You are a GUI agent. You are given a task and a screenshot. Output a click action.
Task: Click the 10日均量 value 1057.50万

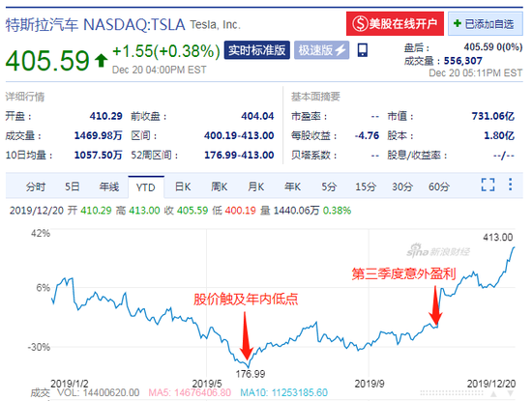[x=99, y=155]
